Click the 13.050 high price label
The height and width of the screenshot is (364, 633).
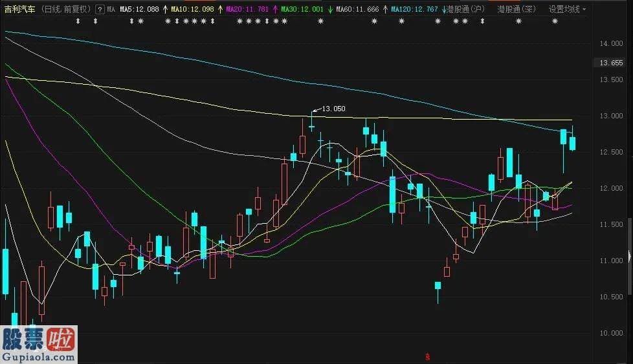point(333,109)
